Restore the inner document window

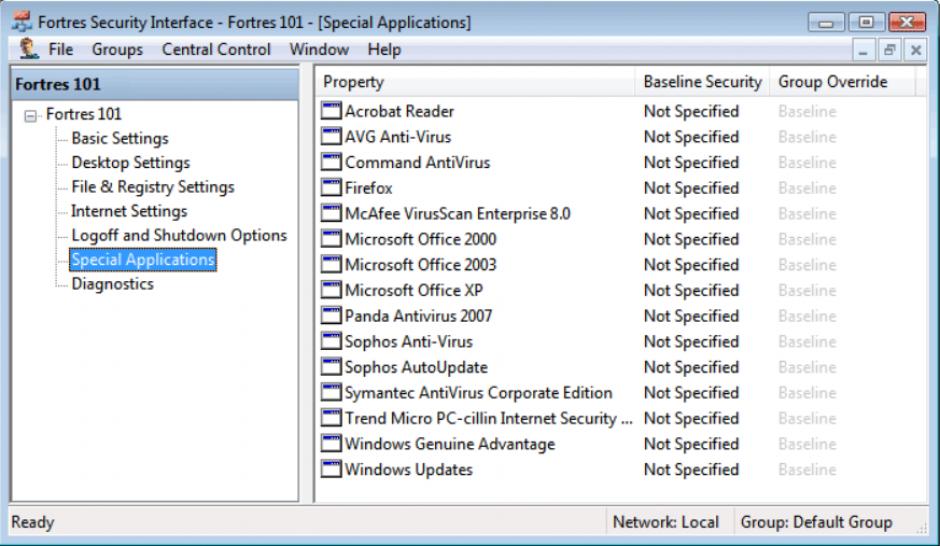[x=889, y=49]
